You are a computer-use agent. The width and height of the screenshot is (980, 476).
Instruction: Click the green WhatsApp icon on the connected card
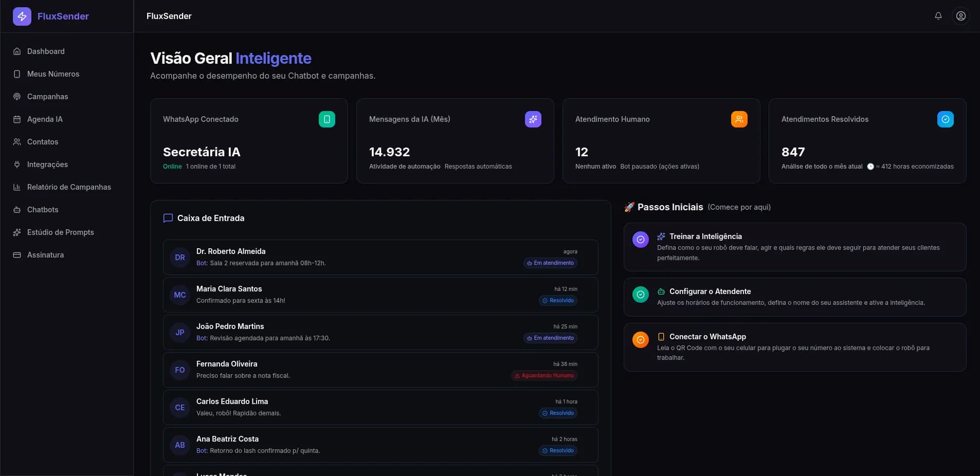click(327, 119)
